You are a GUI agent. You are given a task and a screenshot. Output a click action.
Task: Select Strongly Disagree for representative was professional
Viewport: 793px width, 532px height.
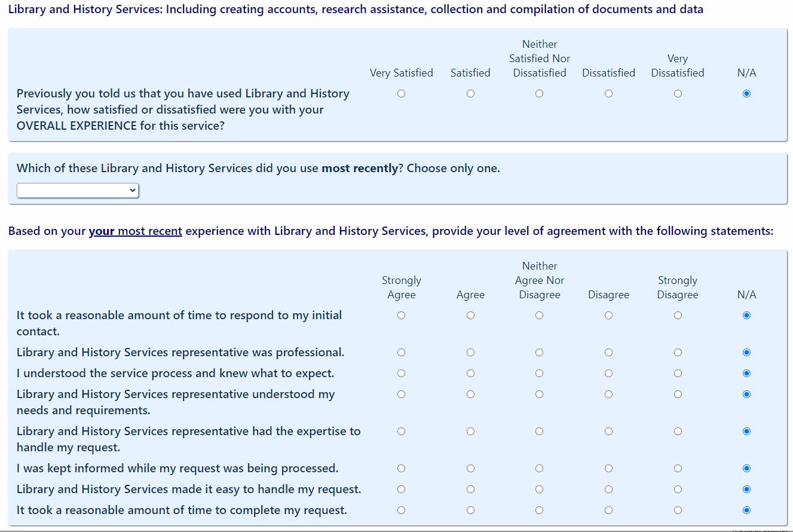[678, 353]
